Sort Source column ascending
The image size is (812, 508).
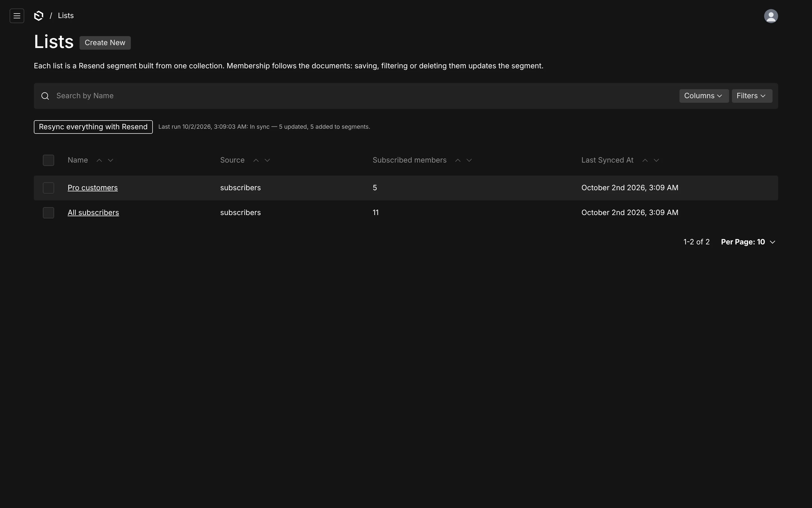[x=256, y=160]
